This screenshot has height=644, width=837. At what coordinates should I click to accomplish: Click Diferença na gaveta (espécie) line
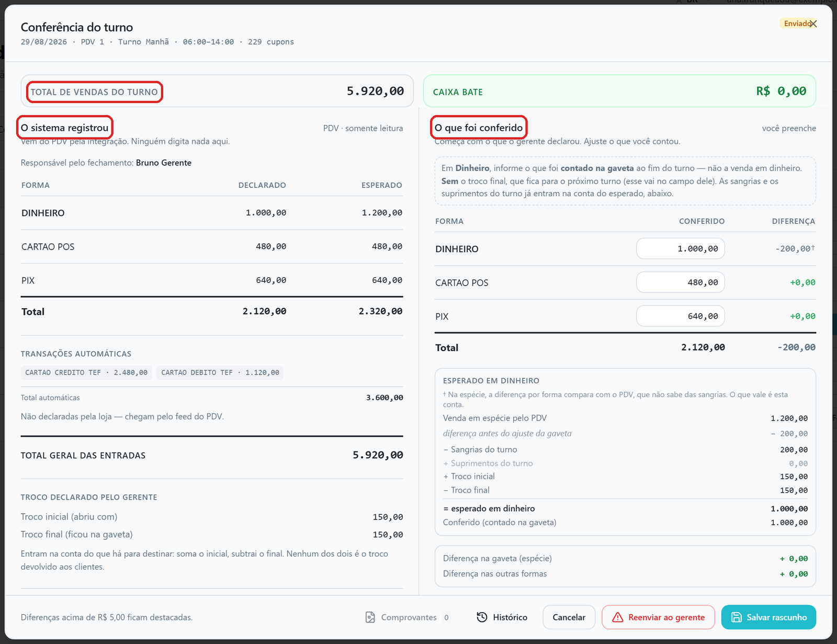(x=625, y=558)
